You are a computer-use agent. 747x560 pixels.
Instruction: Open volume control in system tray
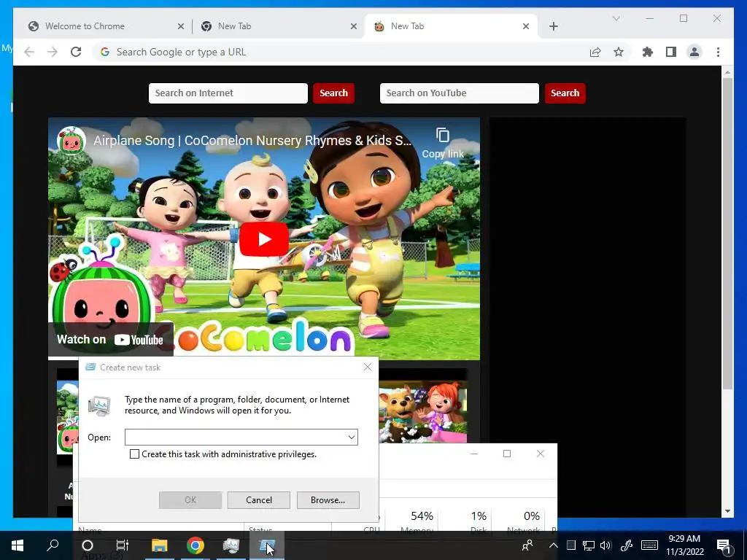click(605, 545)
